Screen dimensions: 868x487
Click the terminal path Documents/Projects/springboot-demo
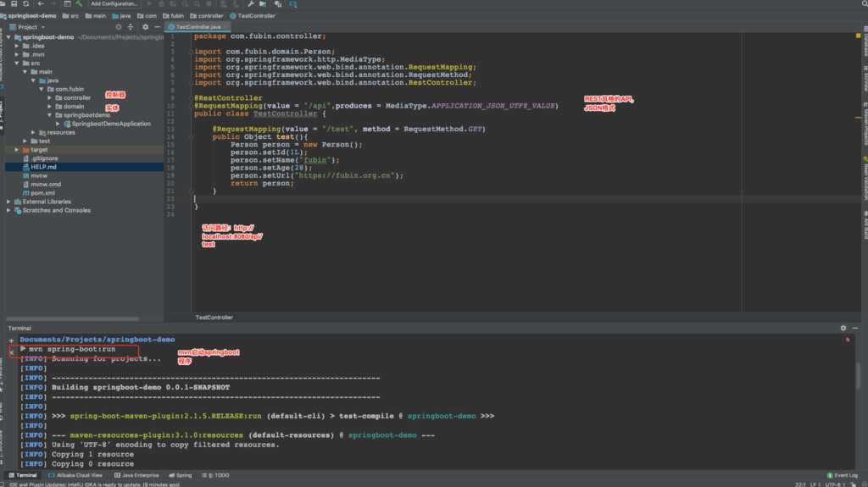pyautogui.click(x=97, y=340)
